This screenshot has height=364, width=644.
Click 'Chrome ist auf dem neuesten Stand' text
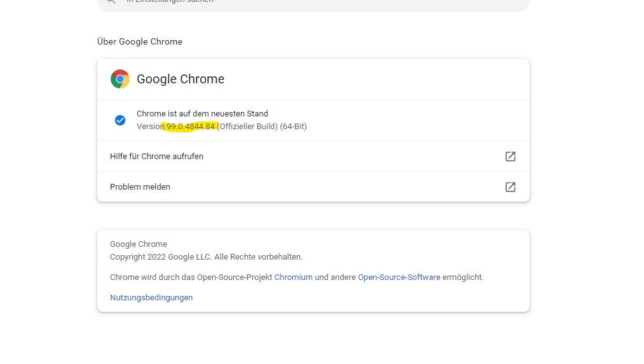click(202, 113)
